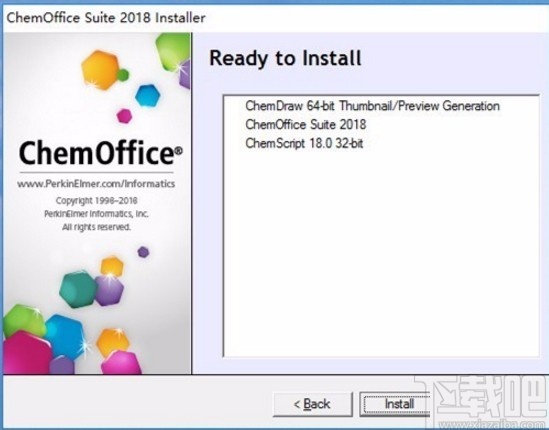Viewport: 549px width, 430px height.
Task: Click the green hexagon at top right of banner
Action: [x=172, y=52]
